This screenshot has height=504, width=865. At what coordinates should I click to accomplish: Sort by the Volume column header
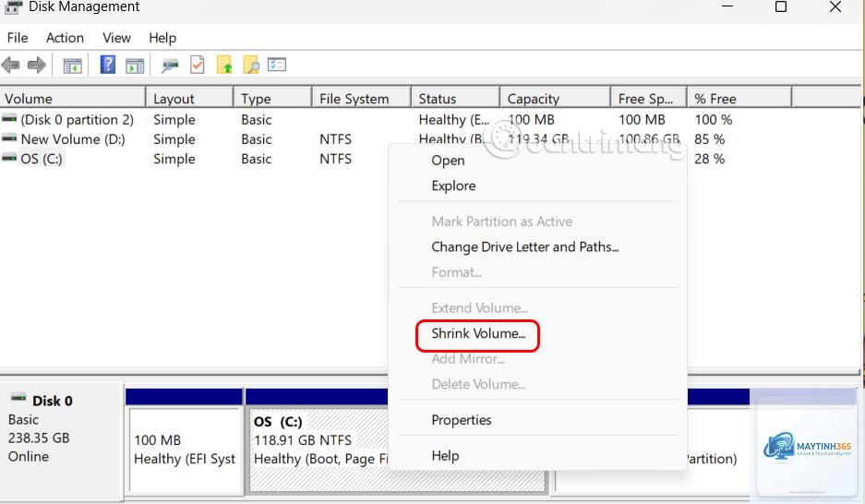click(x=73, y=99)
